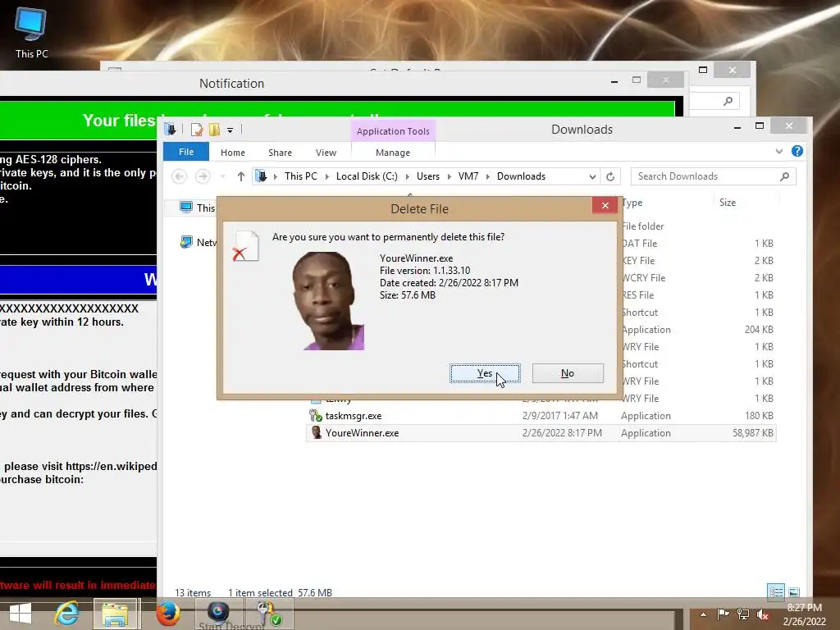Open Explorer help question mark
The image size is (840, 630).
[x=797, y=151]
